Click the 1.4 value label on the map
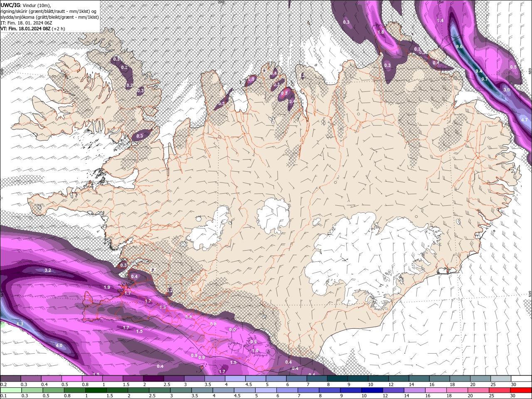532x399 pixels. click(441, 20)
